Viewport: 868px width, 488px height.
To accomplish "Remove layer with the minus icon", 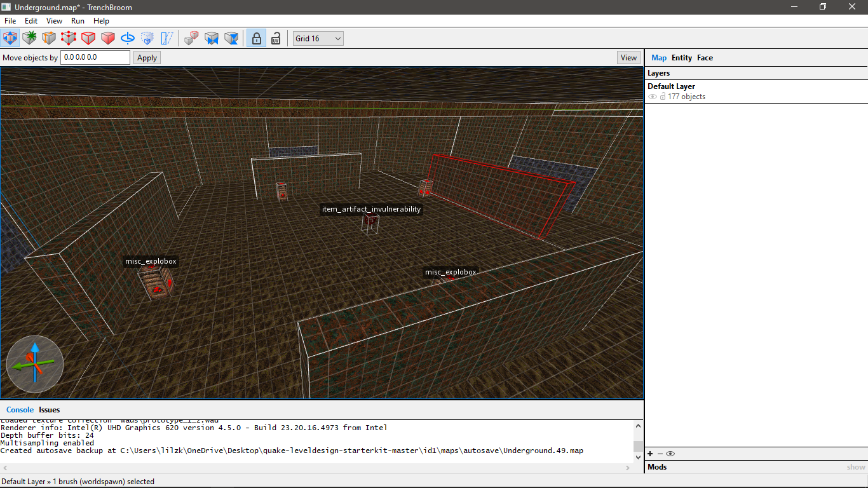I will [x=660, y=454].
